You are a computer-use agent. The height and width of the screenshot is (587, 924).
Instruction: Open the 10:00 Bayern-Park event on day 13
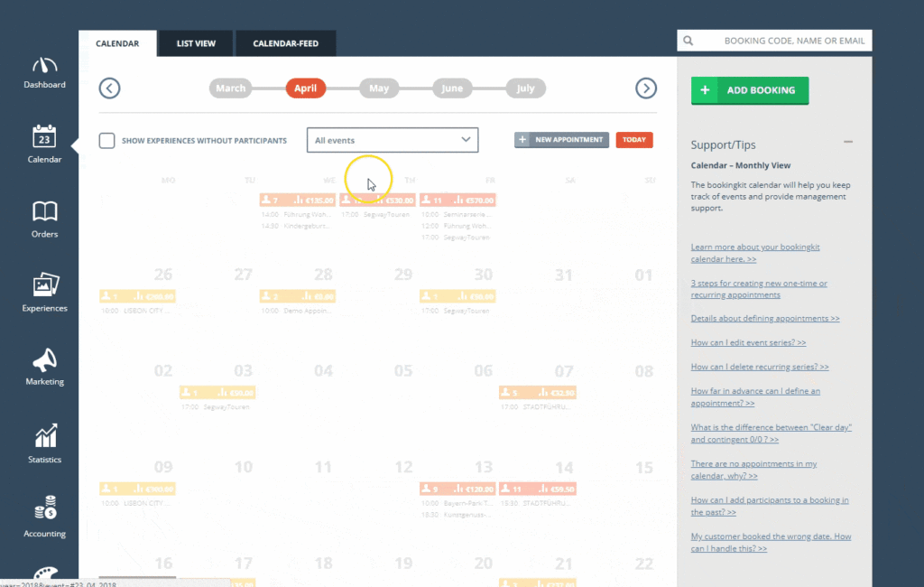457,503
